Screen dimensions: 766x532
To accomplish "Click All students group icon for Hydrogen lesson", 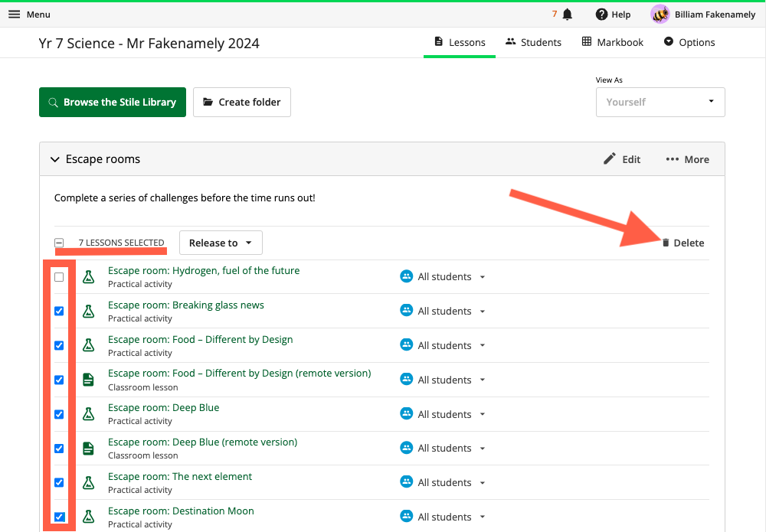I will (407, 276).
